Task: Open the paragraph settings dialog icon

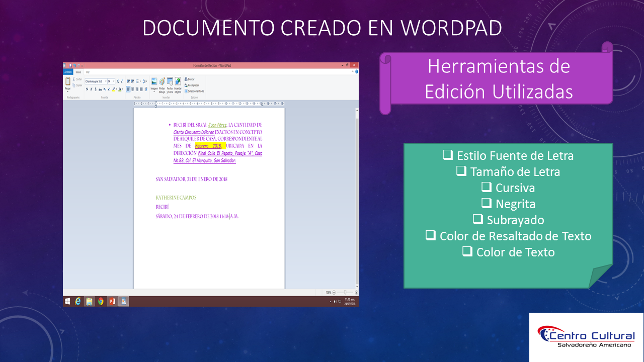Action: (146, 89)
